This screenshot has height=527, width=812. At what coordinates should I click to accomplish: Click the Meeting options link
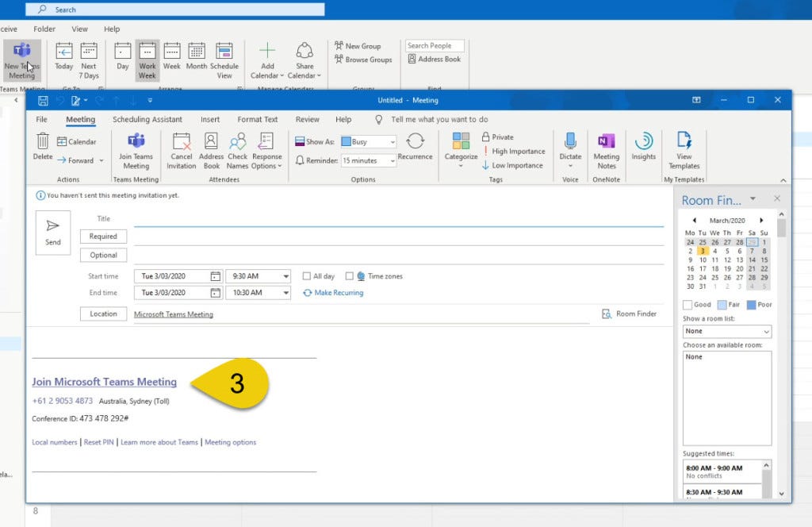[231, 442]
